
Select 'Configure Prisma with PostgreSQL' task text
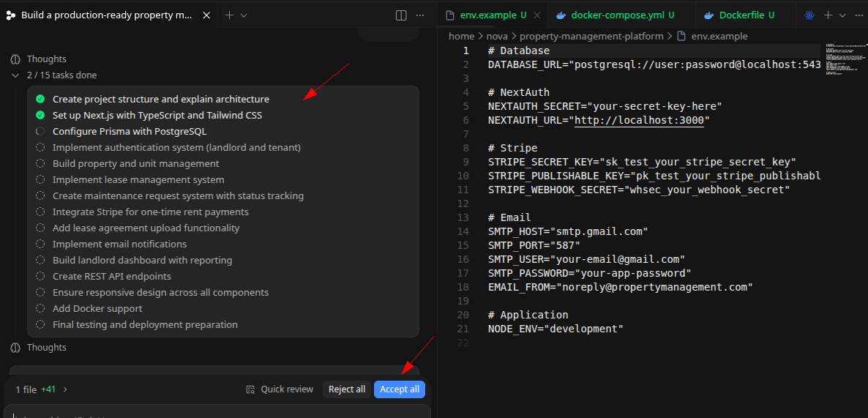click(x=130, y=131)
